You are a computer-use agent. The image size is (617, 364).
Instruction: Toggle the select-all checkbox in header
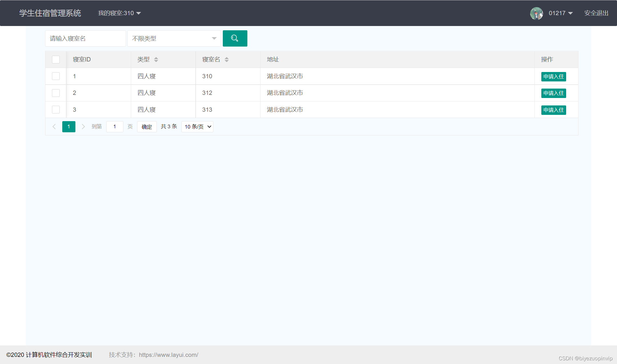tap(56, 59)
